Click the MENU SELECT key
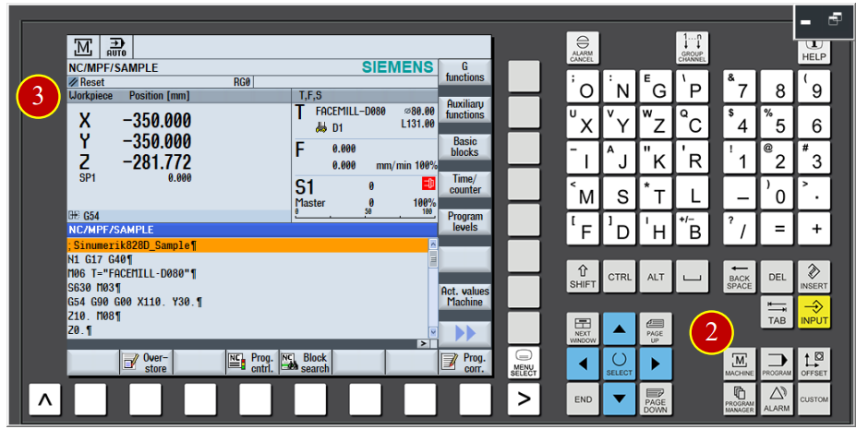The image size is (868, 441). coord(524,363)
